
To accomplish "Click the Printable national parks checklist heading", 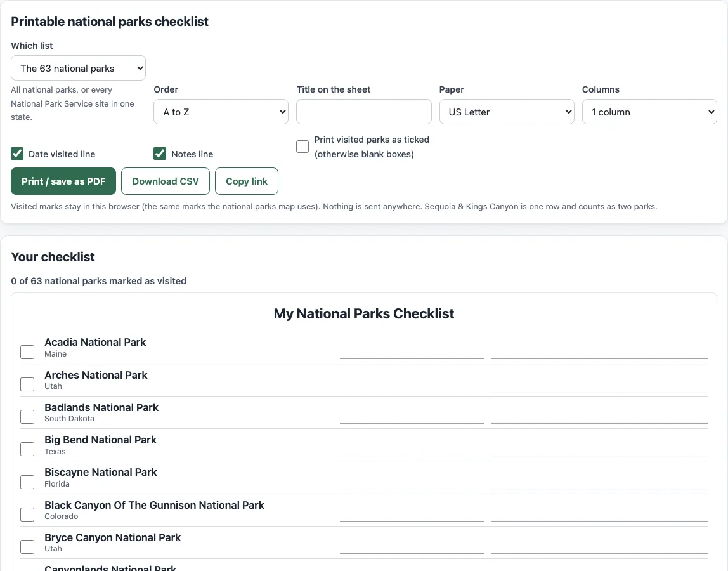I will point(110,22).
